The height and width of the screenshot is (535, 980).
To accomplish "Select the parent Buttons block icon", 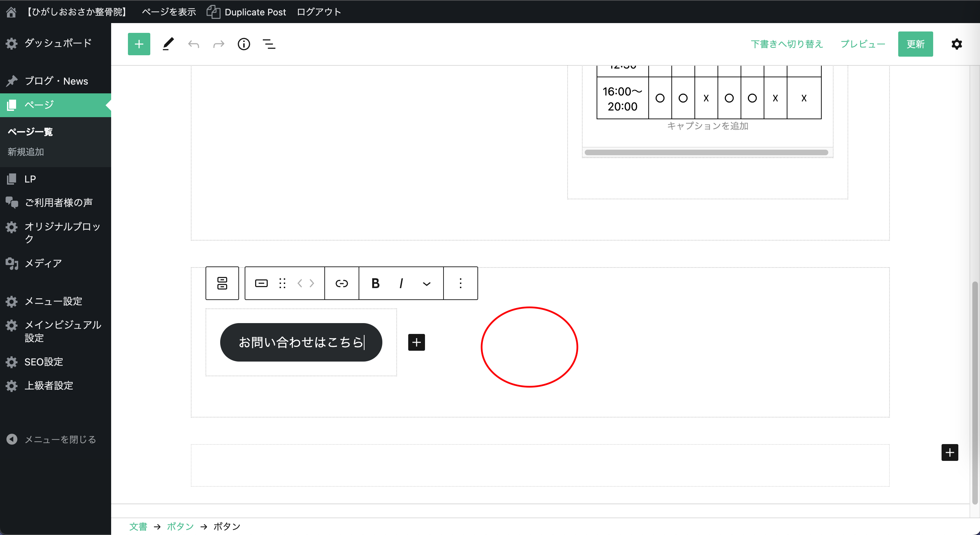I will coord(222,283).
